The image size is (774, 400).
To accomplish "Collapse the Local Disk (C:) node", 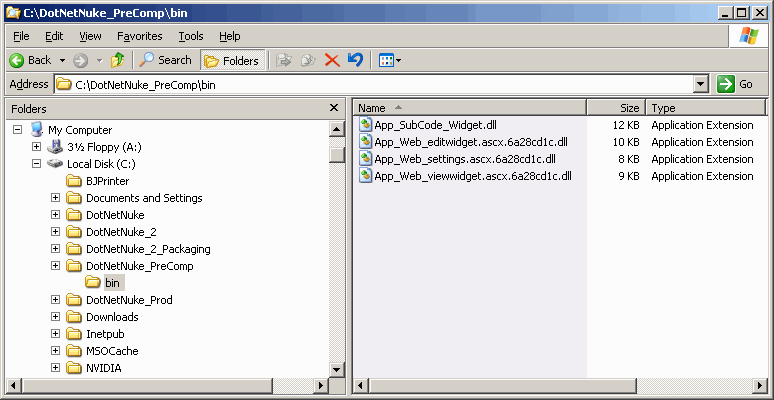I will (36, 163).
